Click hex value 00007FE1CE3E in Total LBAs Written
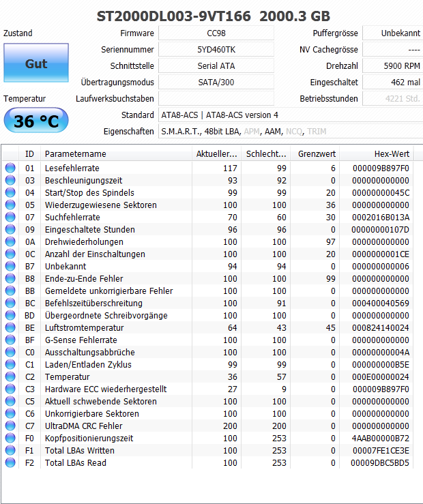 [381, 451]
